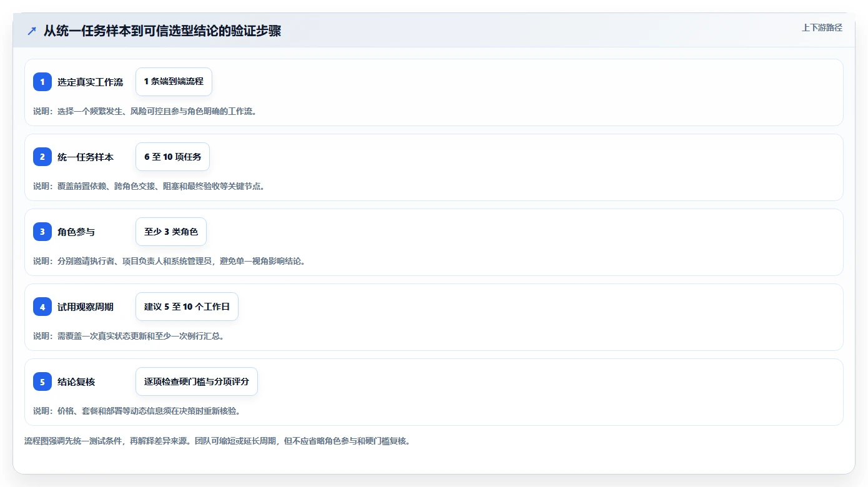Click the description about 价格、套餐和部署
Screen dimensions: 868x487
coord(137,411)
